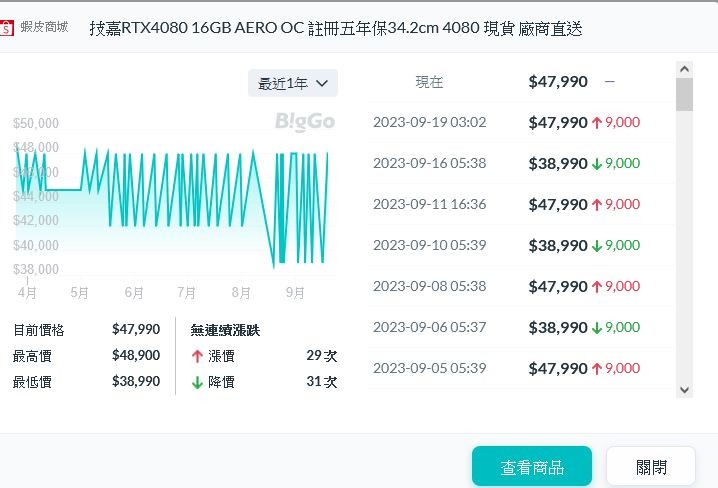
Task: Click the green down arrow icon next to 降價
Action: coord(197,382)
